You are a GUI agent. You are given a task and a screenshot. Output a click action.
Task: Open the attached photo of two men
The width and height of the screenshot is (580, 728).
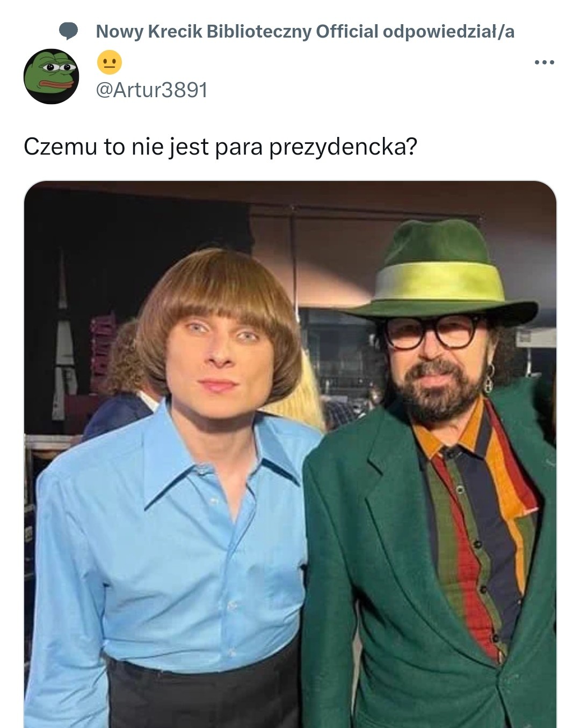tap(290, 454)
